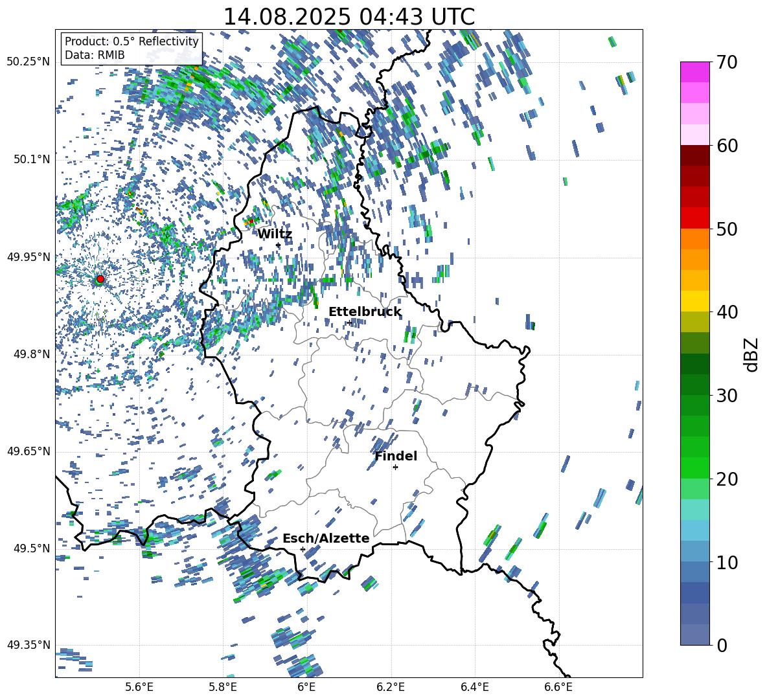767x700 pixels.
Task: Click the 49.5°N latitude label
Action: pos(31,548)
